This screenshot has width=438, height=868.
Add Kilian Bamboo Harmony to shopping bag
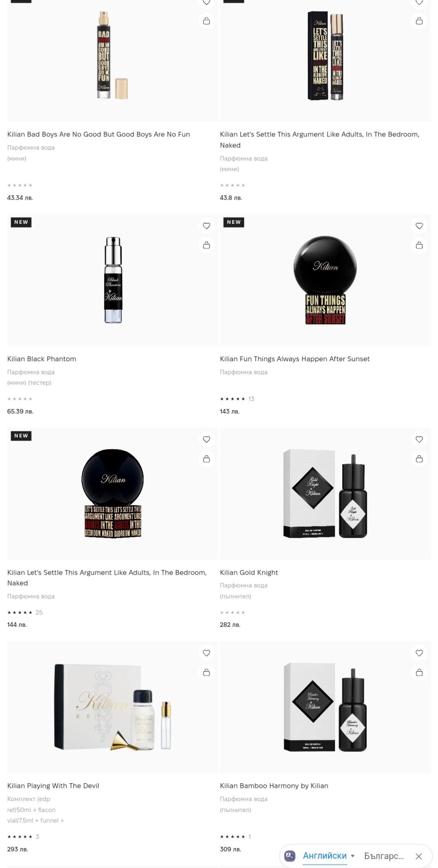tap(419, 673)
